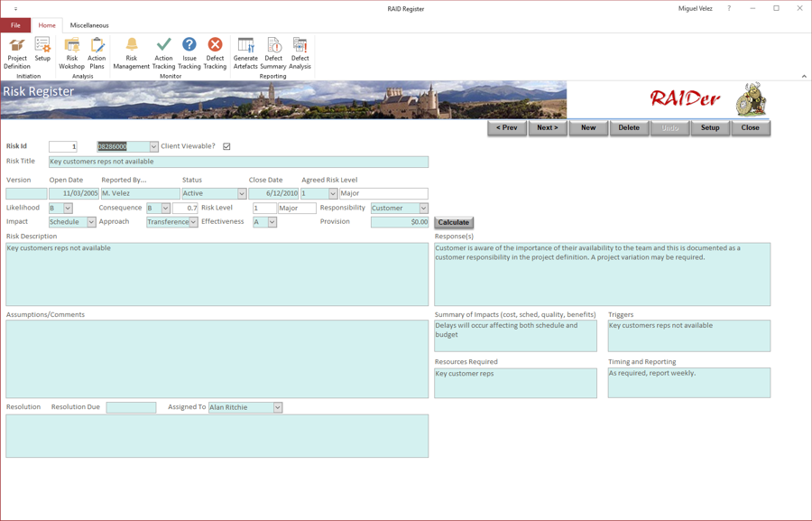812x521 pixels.
Task: Click the Open Date field
Action: point(74,193)
